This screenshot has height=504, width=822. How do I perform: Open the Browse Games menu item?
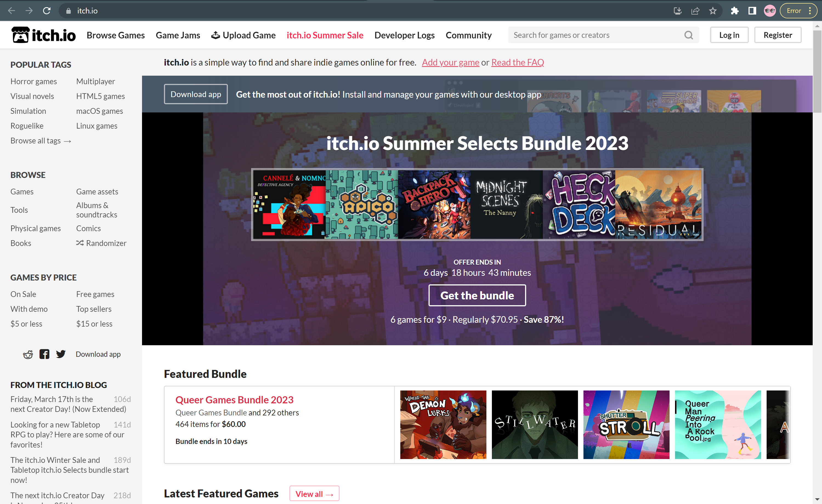(115, 35)
